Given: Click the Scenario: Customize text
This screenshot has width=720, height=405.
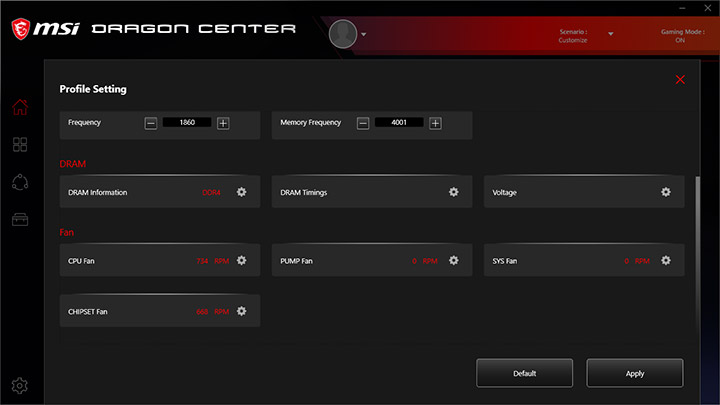Looking at the screenshot, I should [573, 36].
